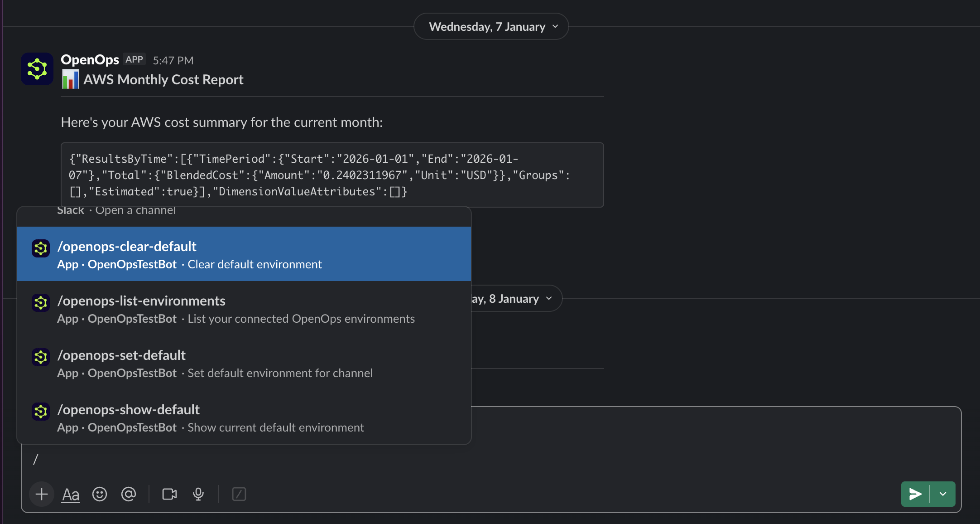Toggle the Aa formatting toolbar
This screenshot has width=980, height=524.
[71, 494]
